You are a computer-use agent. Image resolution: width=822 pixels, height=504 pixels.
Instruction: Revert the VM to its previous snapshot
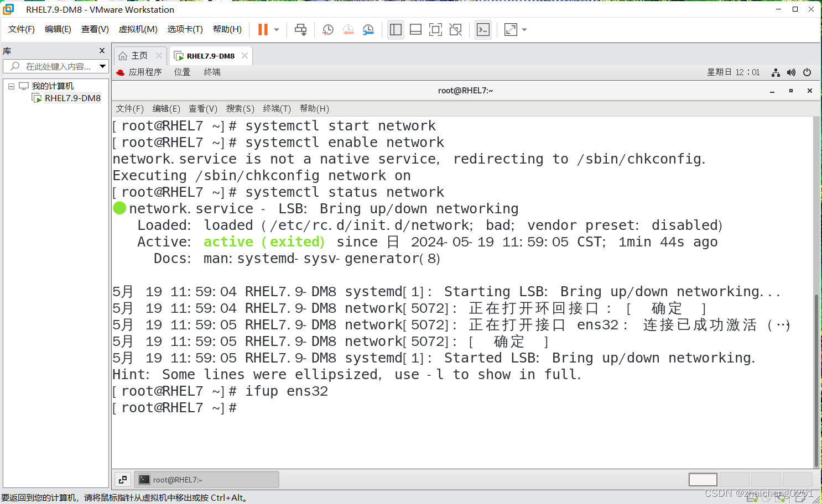348,30
